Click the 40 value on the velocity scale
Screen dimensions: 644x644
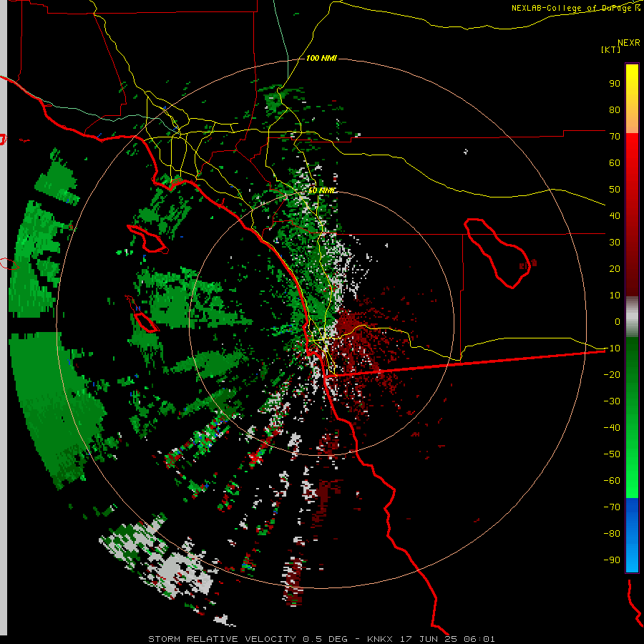click(615, 215)
